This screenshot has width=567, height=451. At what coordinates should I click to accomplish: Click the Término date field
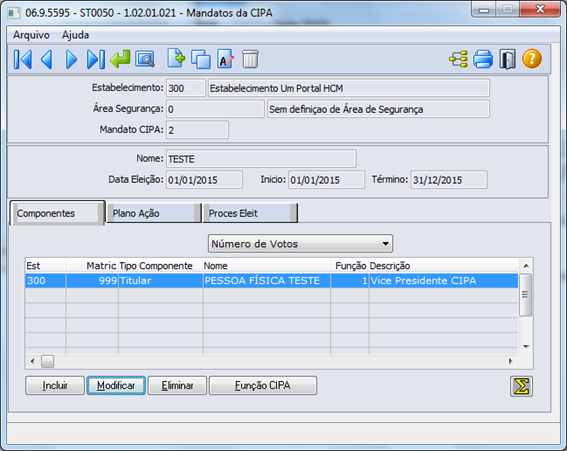pyautogui.click(x=449, y=180)
